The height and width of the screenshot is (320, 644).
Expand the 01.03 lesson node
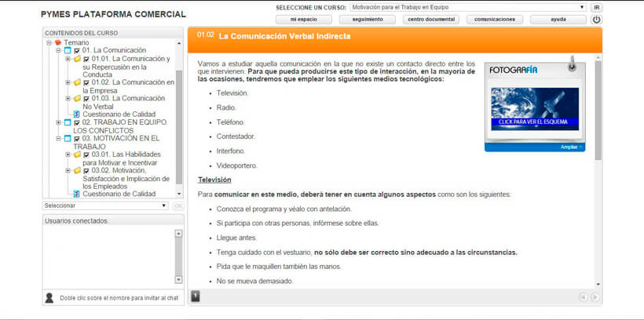(x=68, y=99)
